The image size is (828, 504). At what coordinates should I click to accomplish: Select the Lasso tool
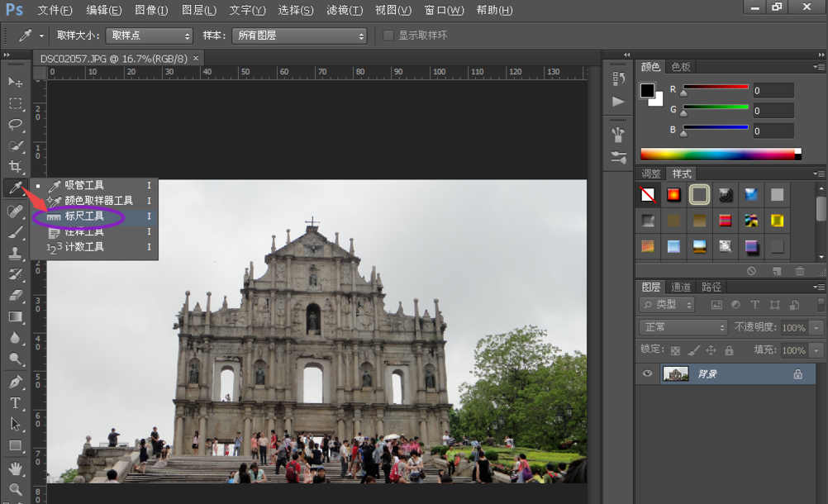point(15,125)
